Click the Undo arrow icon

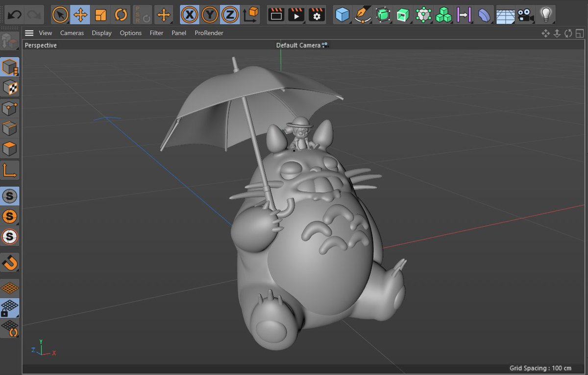coord(14,15)
